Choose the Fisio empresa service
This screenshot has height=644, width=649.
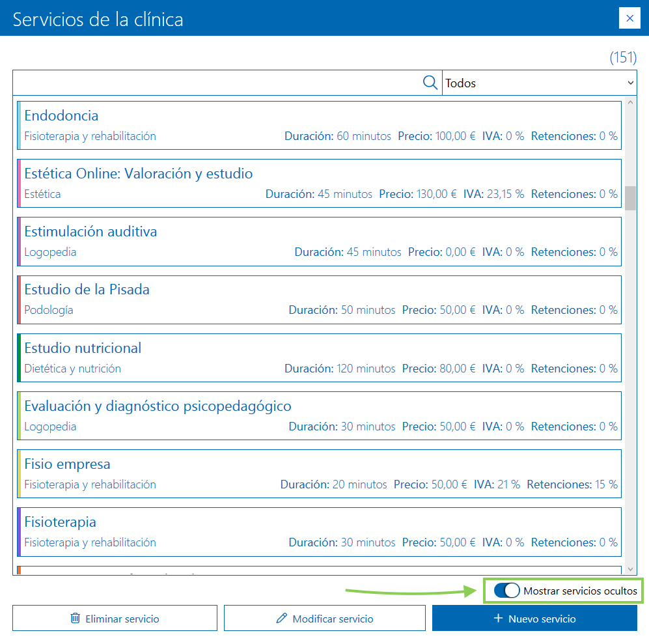tap(319, 473)
